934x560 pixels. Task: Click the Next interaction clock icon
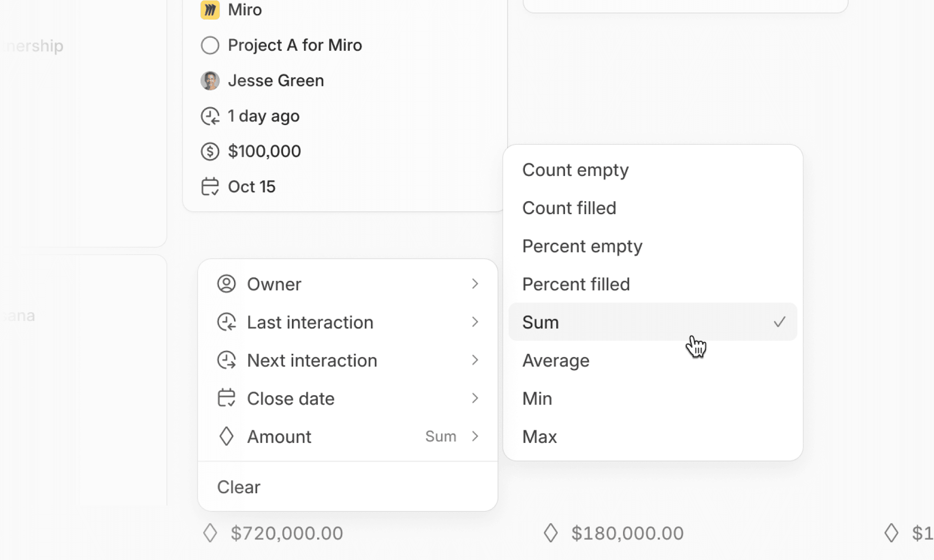click(x=226, y=360)
